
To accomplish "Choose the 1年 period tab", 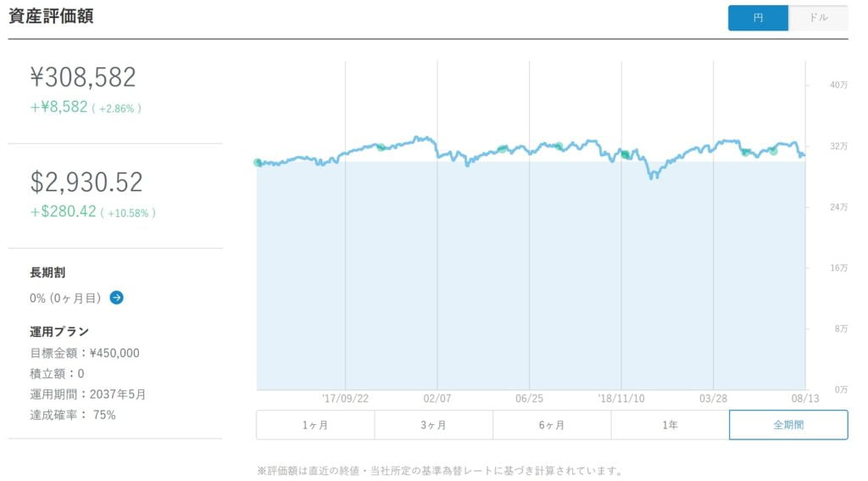I will coord(670,425).
